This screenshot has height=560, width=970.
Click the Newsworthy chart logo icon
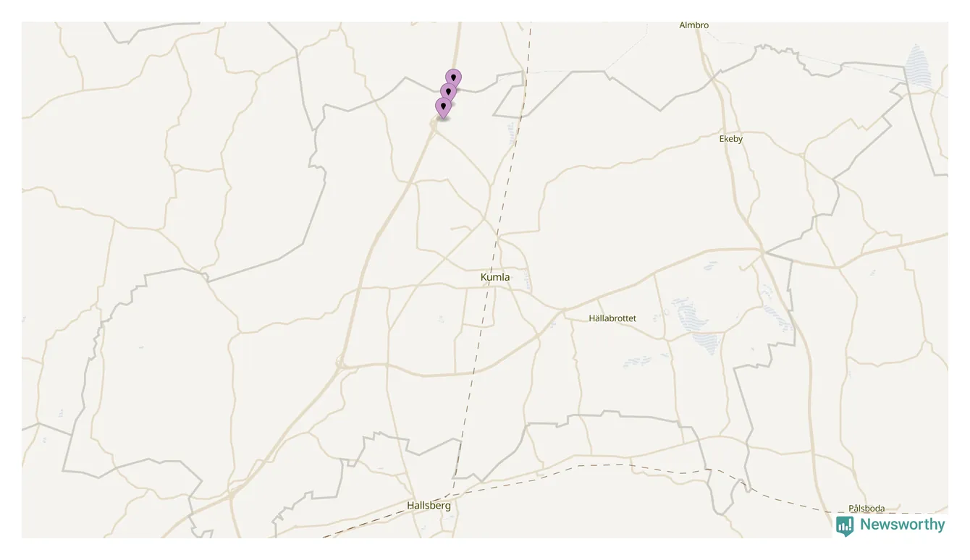pyautogui.click(x=844, y=526)
